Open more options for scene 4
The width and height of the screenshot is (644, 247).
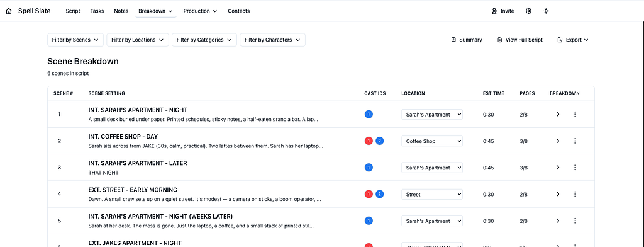click(575, 194)
